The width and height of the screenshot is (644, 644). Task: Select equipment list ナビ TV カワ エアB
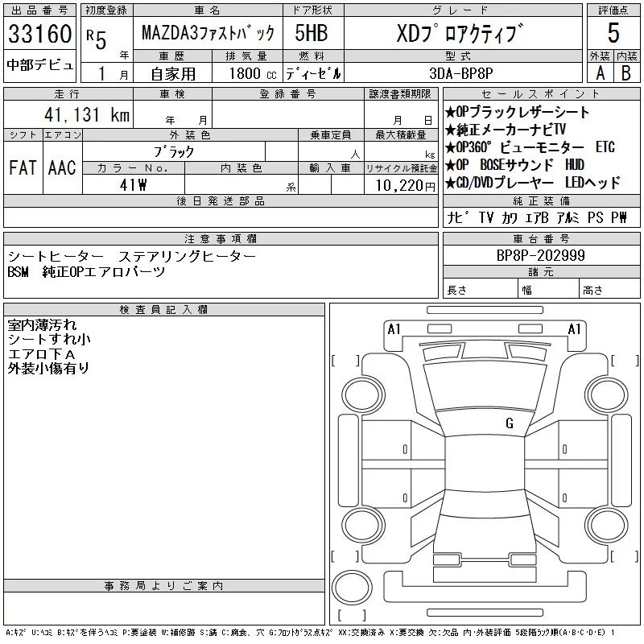point(497,217)
